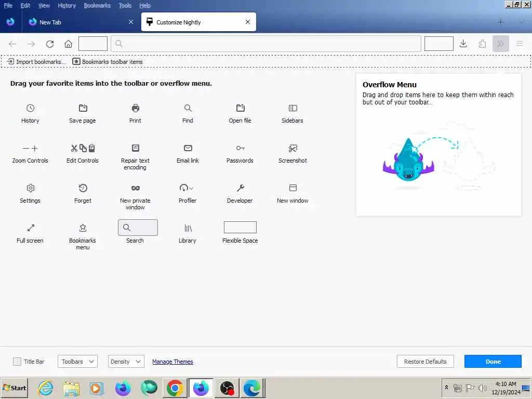Open Google Chrome from taskbar
Viewport: 532px width, 399px height.
point(175,388)
